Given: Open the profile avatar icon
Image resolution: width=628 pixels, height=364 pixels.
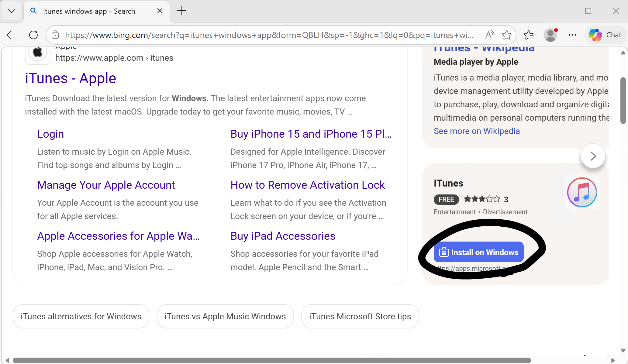Looking at the screenshot, I should [550, 35].
